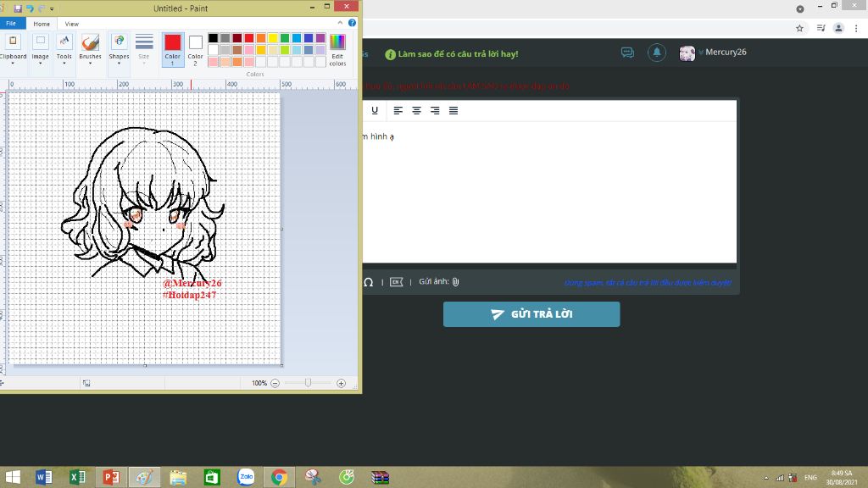Attach an image with the paperclip icon
Screen dimensions: 868x488
pos(455,281)
